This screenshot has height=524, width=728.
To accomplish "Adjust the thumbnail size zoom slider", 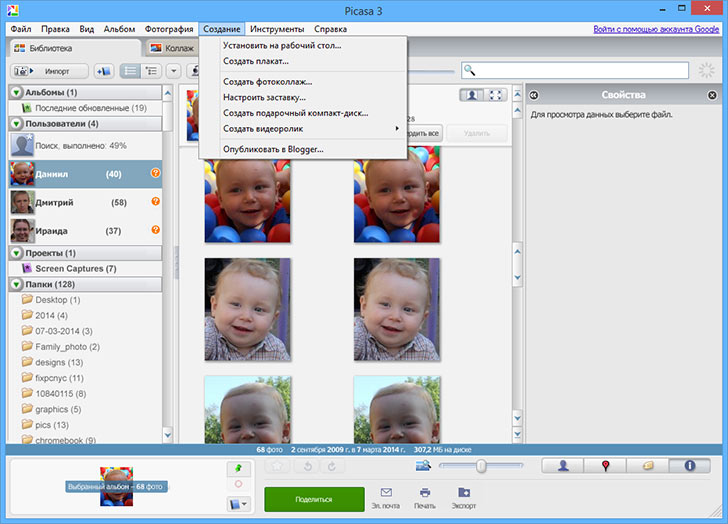I will (481, 466).
